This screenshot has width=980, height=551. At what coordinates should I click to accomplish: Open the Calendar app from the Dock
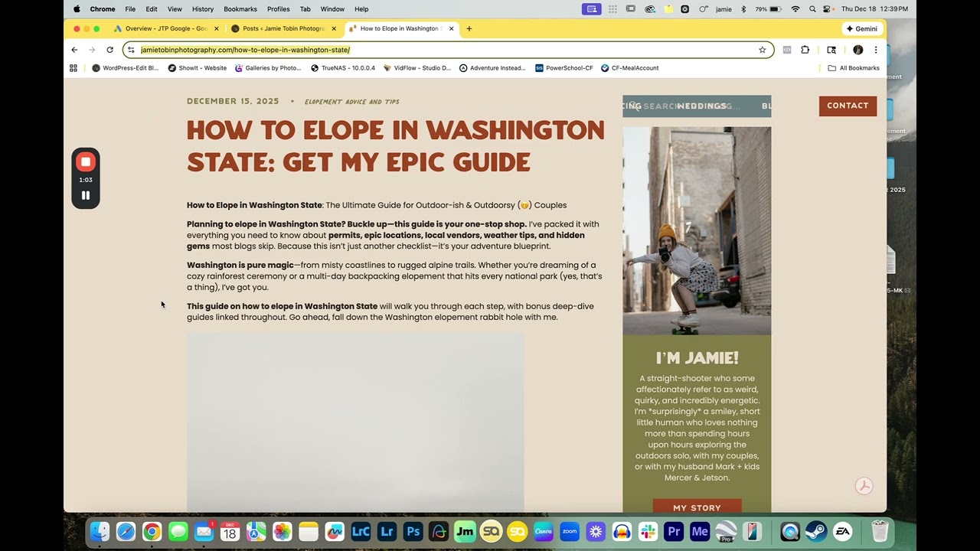[230, 531]
